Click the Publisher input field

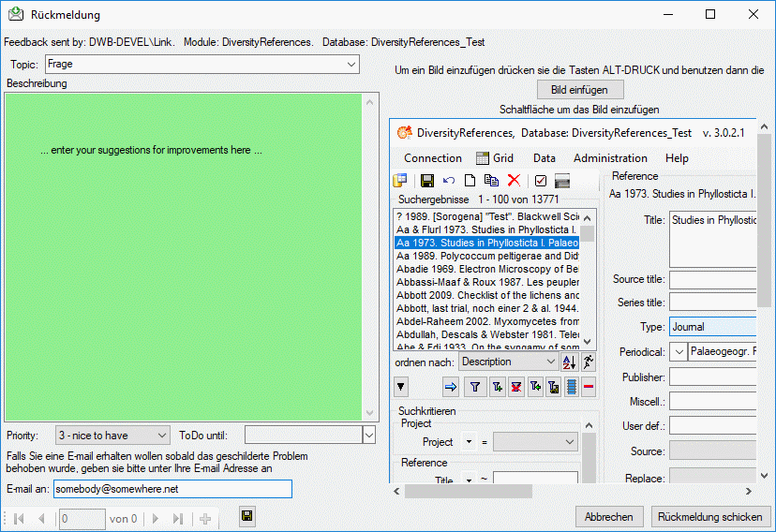712,377
